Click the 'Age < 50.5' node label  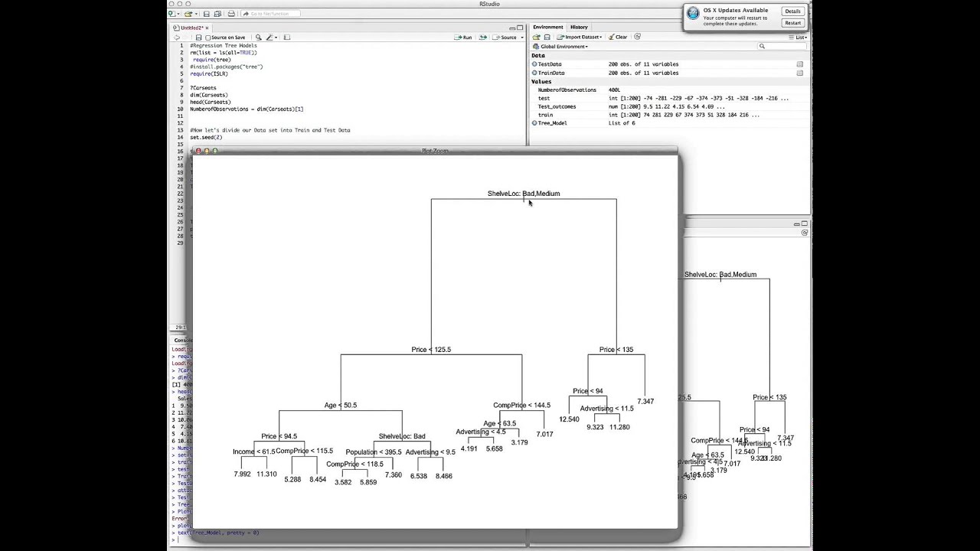(341, 406)
